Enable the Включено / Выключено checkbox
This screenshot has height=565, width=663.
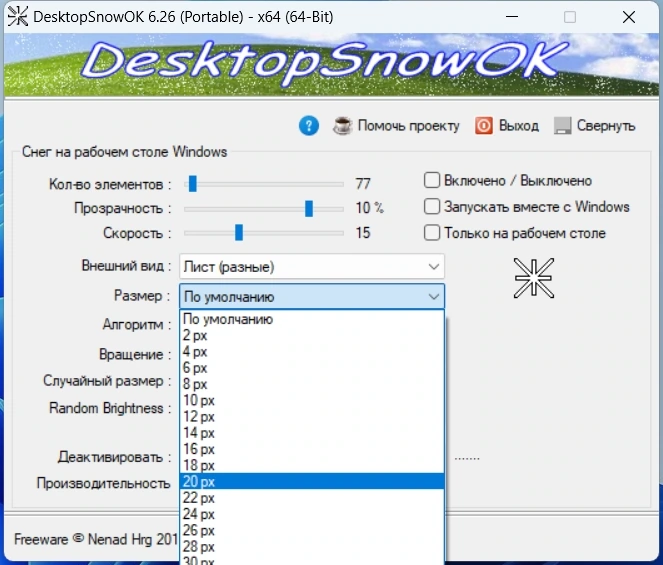tap(432, 180)
